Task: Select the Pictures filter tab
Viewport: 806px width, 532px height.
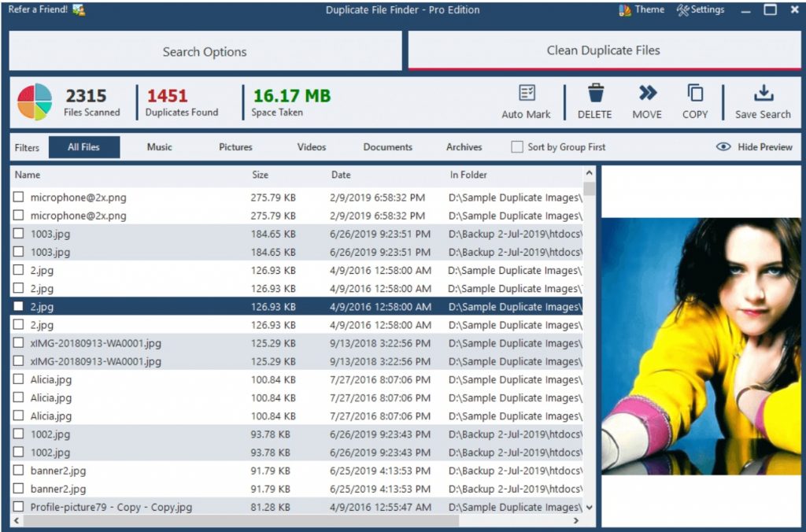Action: [235, 147]
